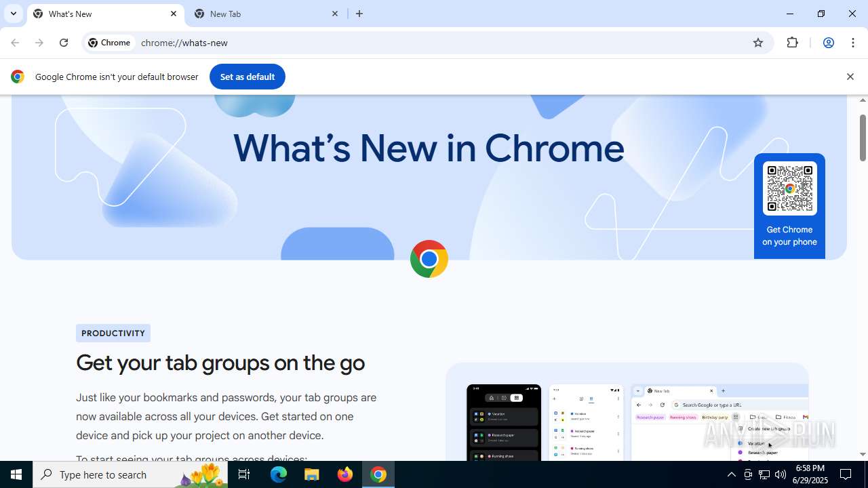View site information Chrome chip
868x488 pixels.
click(x=109, y=43)
